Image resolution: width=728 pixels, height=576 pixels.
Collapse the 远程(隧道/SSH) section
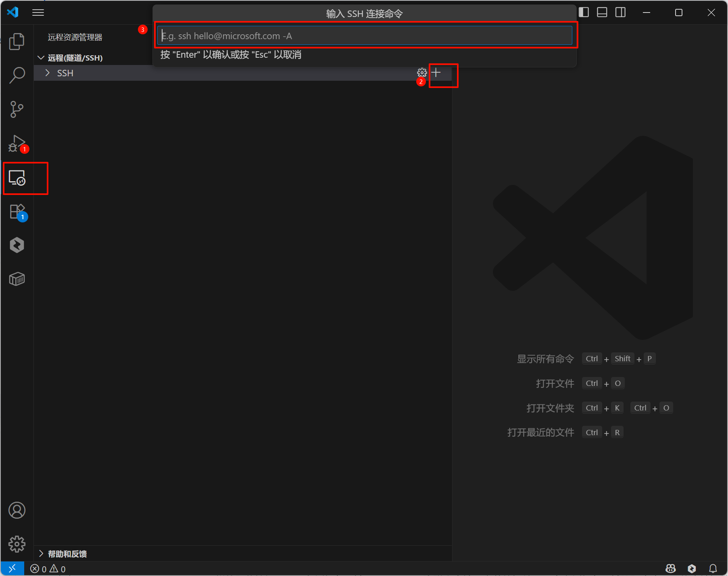tap(41, 58)
